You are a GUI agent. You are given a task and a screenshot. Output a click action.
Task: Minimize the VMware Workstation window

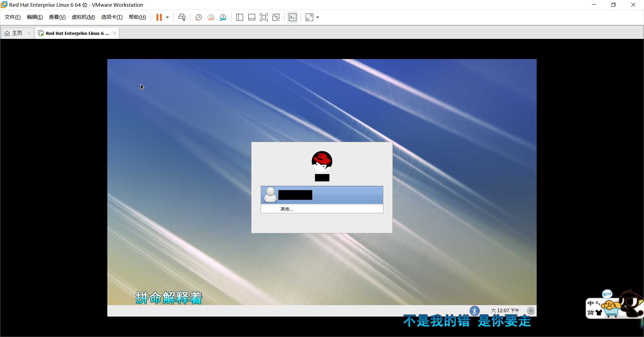pos(594,5)
